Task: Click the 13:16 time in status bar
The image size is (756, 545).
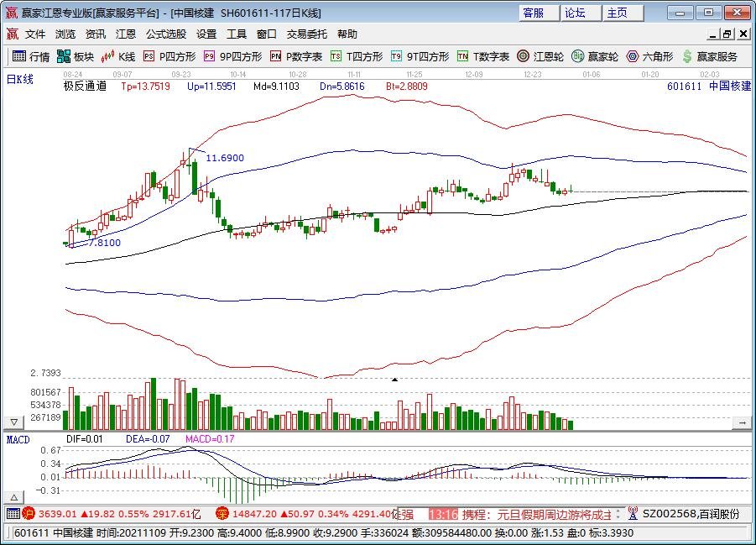Action: point(442,514)
